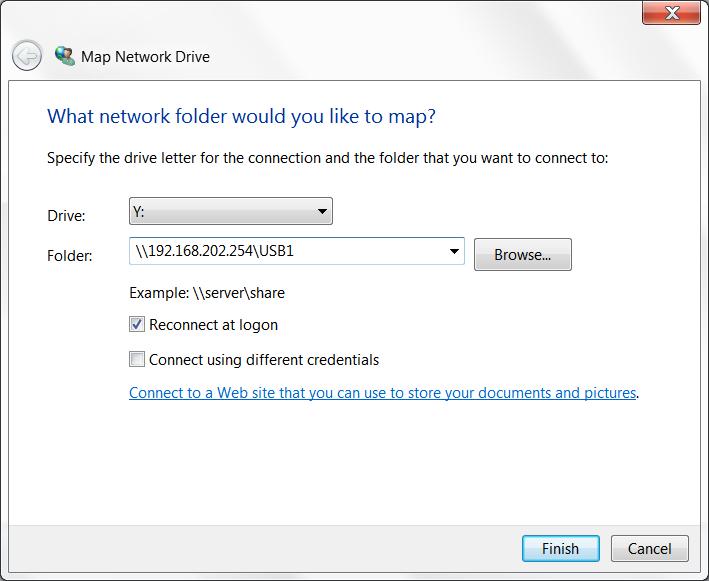The width and height of the screenshot is (709, 581).
Task: Click the Map Network Drive globe icon
Action: (64, 56)
